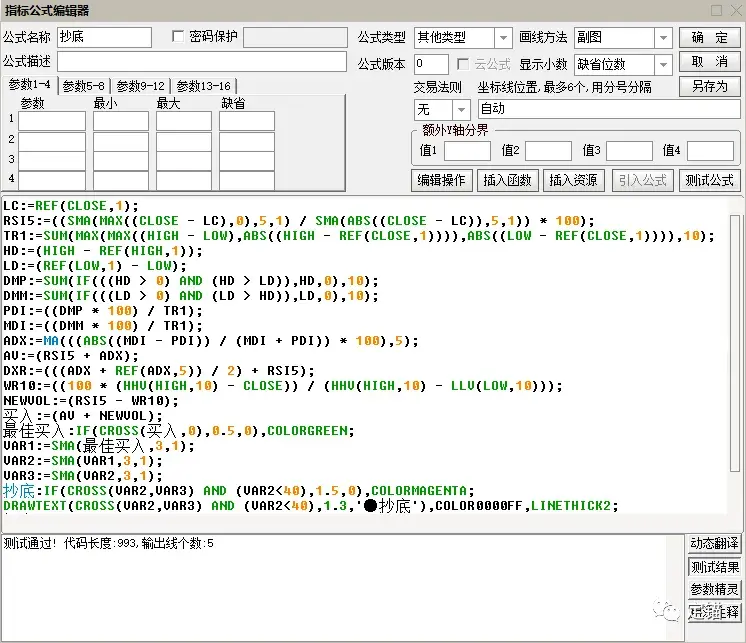Open the 参数精灵 button
The height and width of the screenshot is (643, 746).
point(714,590)
